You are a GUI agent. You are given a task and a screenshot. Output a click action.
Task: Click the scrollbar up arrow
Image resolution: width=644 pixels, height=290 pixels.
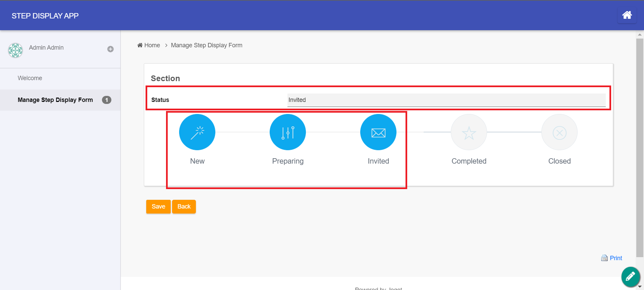click(x=640, y=34)
